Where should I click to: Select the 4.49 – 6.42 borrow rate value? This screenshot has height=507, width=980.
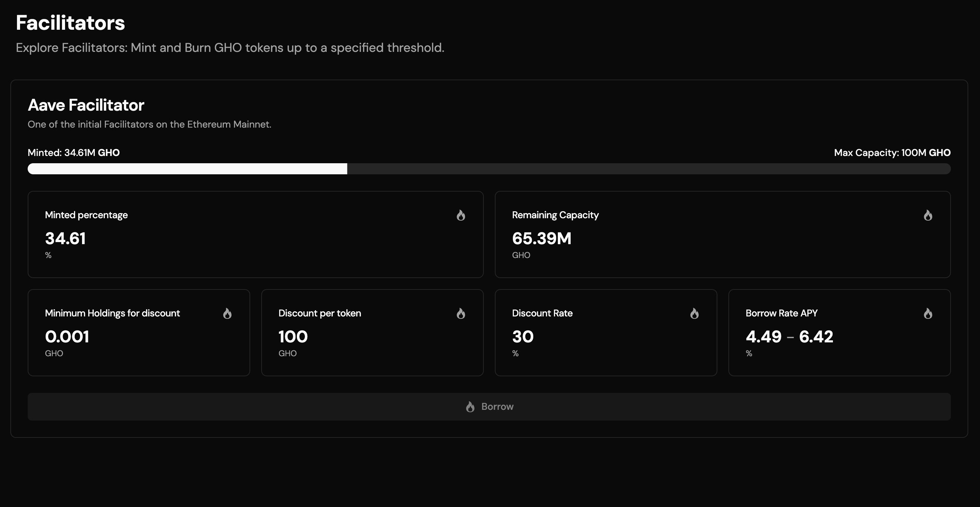789,337
